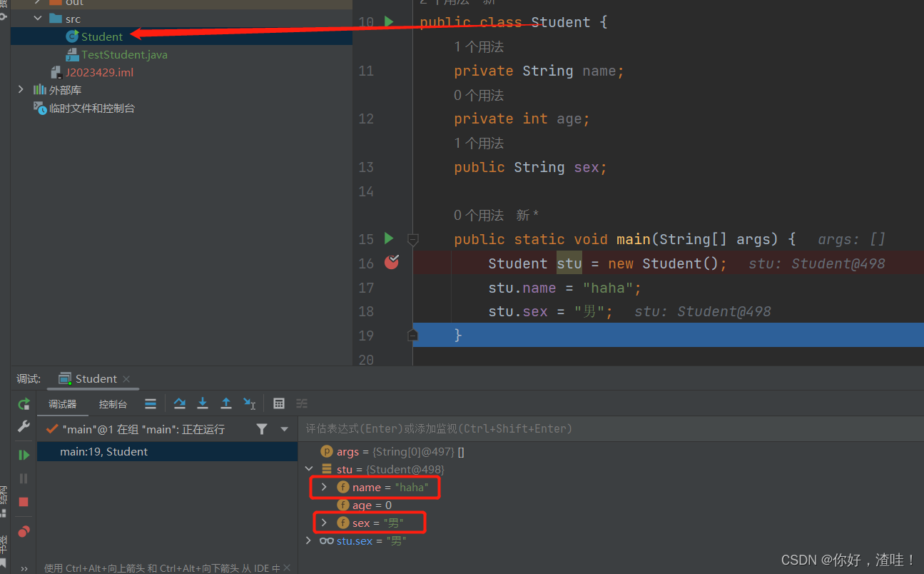Focus the evaluate expression input field
Image resolution: width=924 pixels, height=574 pixels.
(610, 428)
